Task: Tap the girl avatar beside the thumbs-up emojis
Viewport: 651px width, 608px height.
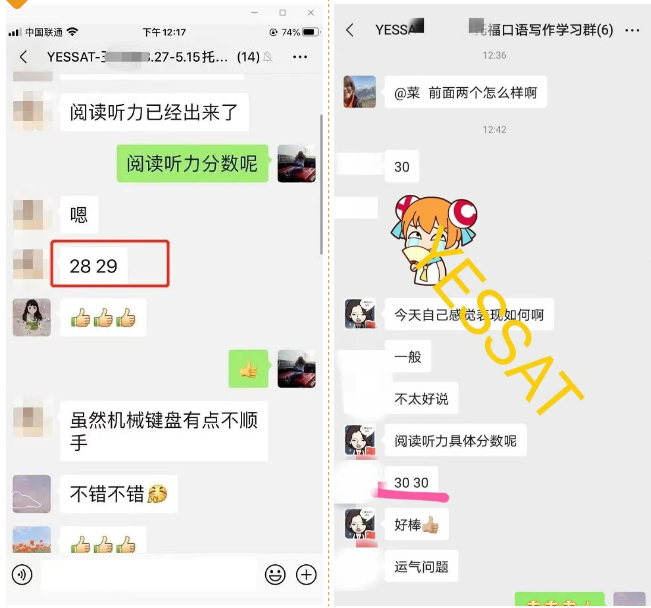Action: (x=32, y=317)
